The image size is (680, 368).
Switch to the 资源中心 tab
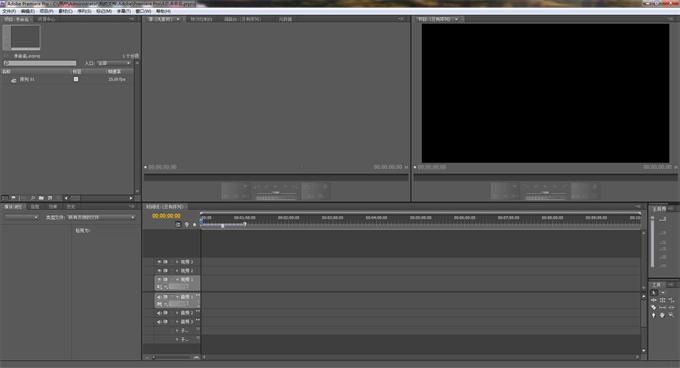46,19
